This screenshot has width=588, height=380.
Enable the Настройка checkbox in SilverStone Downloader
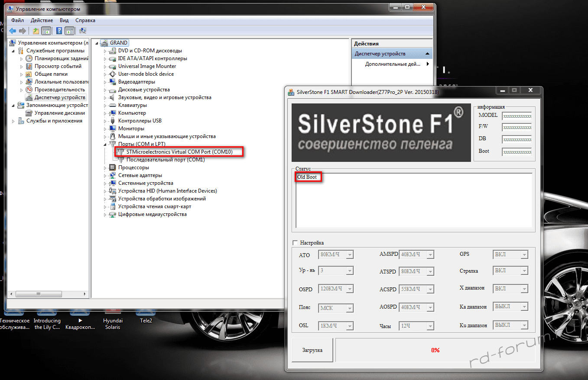click(x=296, y=243)
